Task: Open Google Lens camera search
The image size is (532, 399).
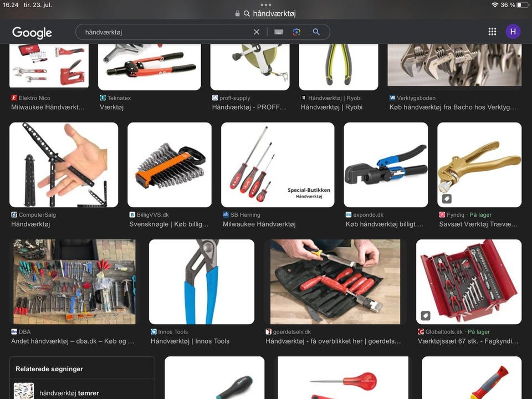Action: point(296,32)
